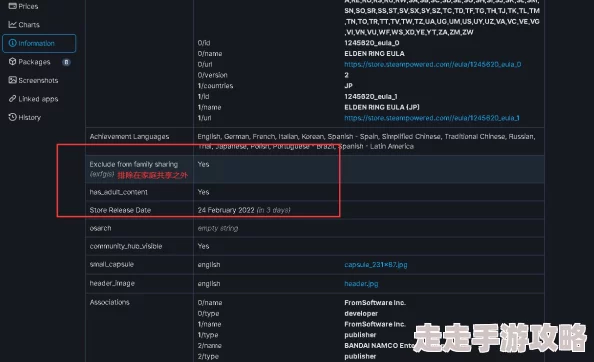The height and width of the screenshot is (362, 594).
Task: Open the capsule_231x87.jpg link
Action: pos(376,265)
